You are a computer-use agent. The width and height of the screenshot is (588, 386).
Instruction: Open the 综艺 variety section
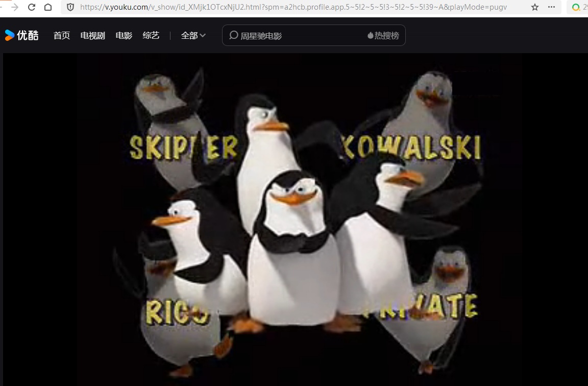[x=151, y=36]
